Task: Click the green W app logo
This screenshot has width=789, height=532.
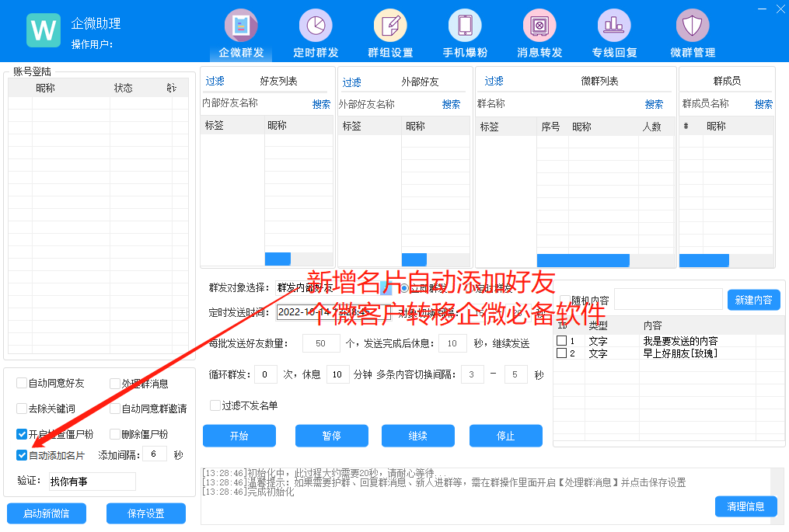Action: pos(44,30)
